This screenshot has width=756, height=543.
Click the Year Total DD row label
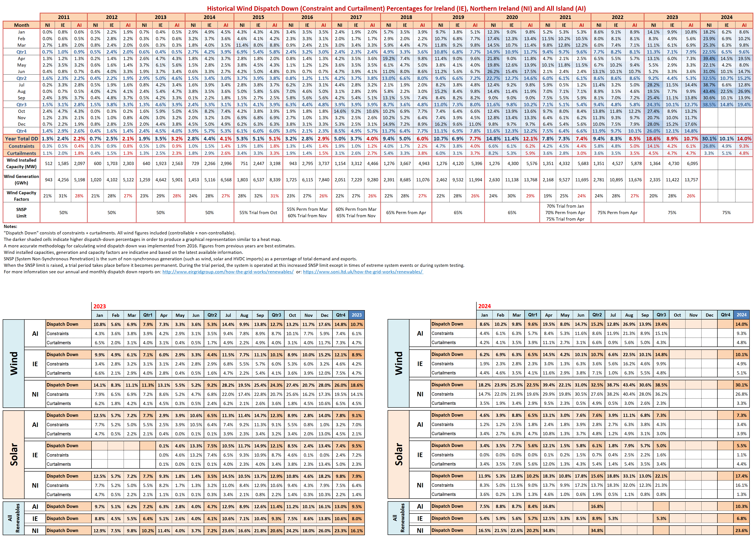tap(21, 138)
